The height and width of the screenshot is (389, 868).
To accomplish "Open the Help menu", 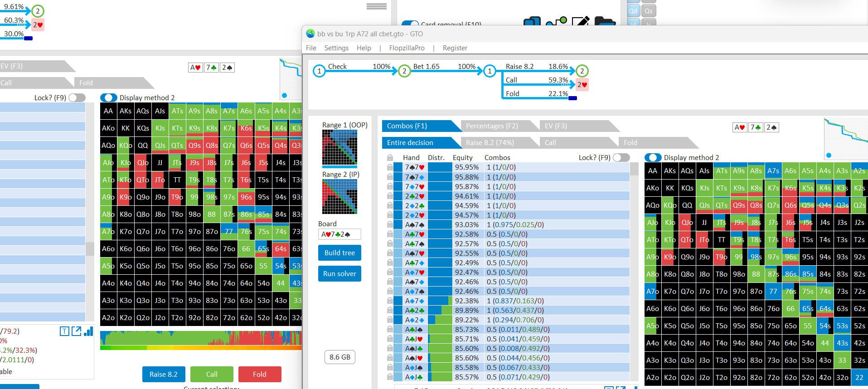I will 364,48.
